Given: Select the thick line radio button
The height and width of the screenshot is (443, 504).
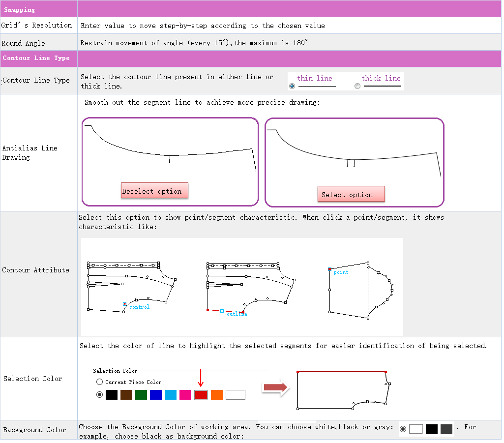Looking at the screenshot, I should pos(357,86).
